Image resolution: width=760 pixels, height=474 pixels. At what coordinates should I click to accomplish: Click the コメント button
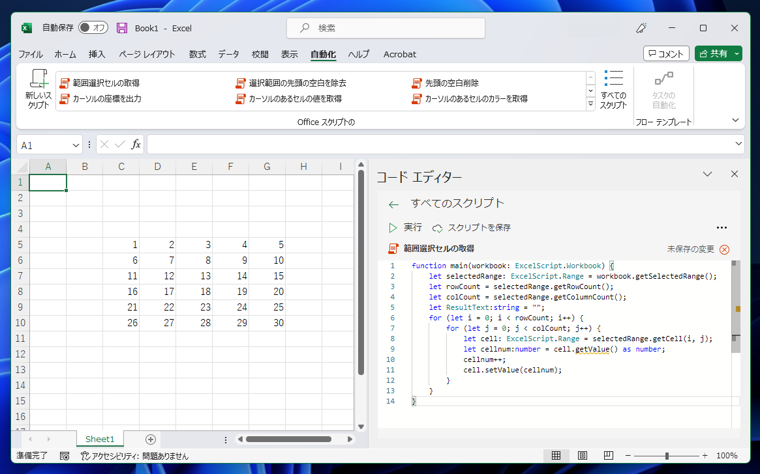click(x=666, y=53)
